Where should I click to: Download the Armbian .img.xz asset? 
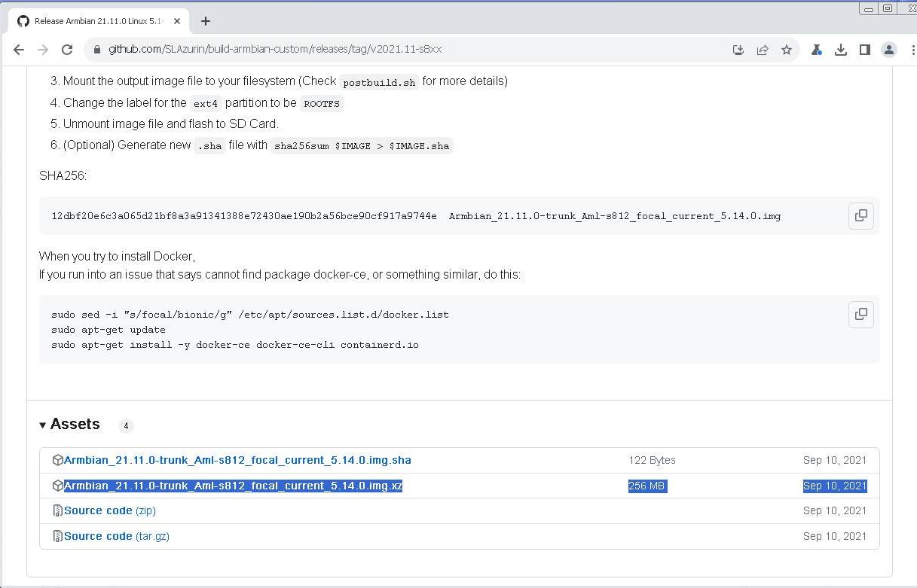[x=233, y=486]
